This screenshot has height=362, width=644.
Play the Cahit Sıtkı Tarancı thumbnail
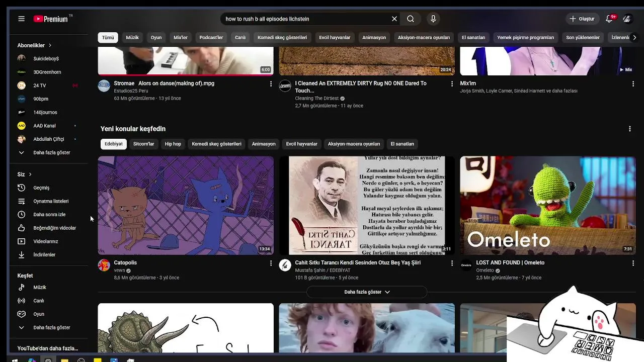pos(367,206)
